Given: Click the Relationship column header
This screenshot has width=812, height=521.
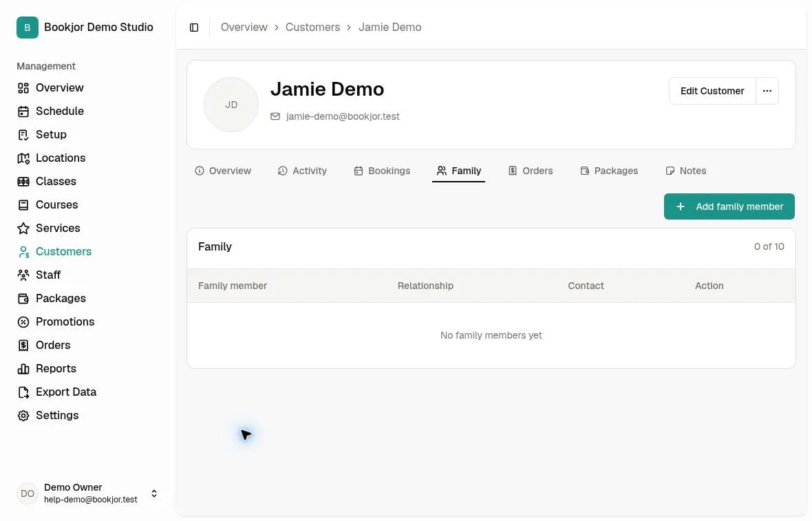Looking at the screenshot, I should [426, 286].
